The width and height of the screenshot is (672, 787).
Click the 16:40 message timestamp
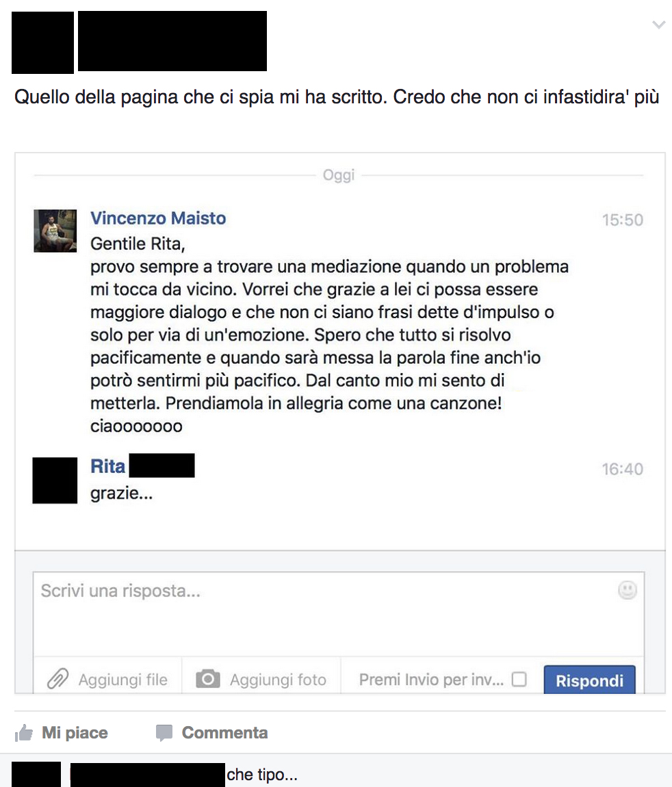click(622, 469)
